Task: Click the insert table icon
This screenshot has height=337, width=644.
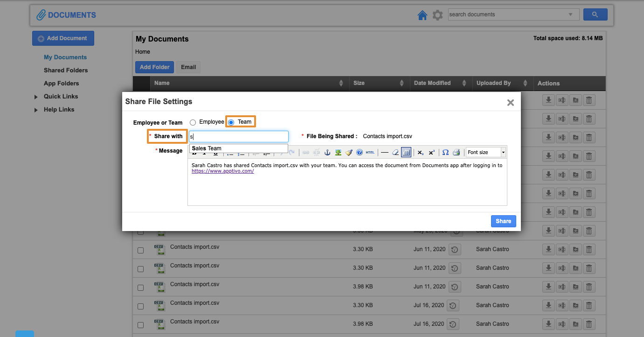Action: pos(406,152)
